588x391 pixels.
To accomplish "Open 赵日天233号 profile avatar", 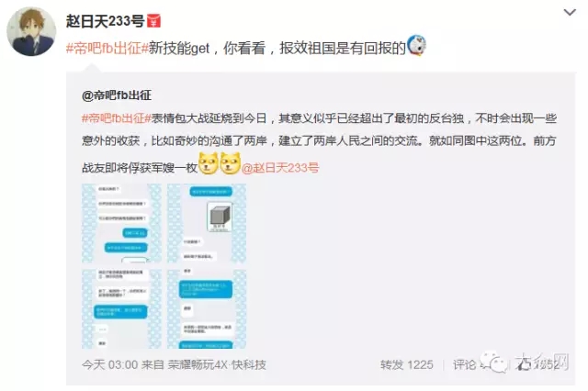I will click(x=31, y=31).
